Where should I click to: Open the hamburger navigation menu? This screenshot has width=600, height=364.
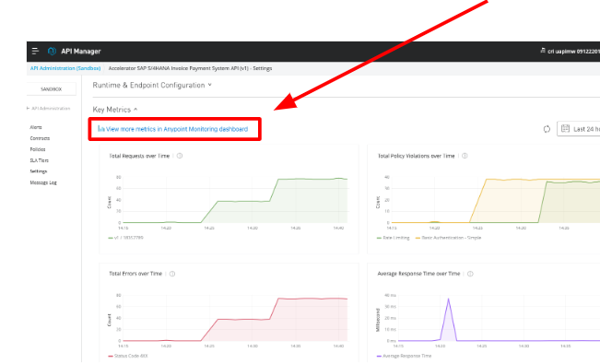[x=35, y=51]
